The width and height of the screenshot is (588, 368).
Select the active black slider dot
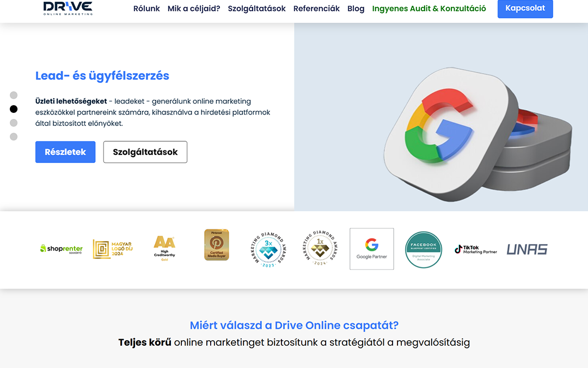pos(14,109)
